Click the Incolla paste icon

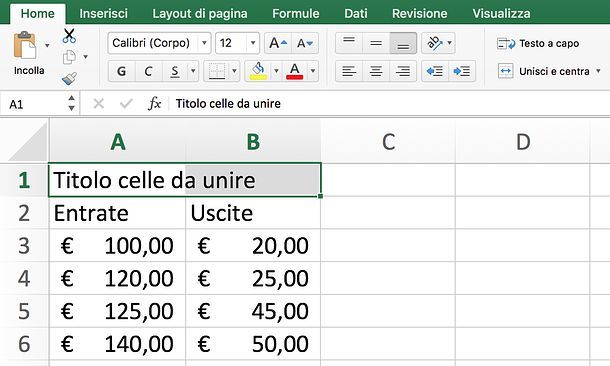[25, 46]
